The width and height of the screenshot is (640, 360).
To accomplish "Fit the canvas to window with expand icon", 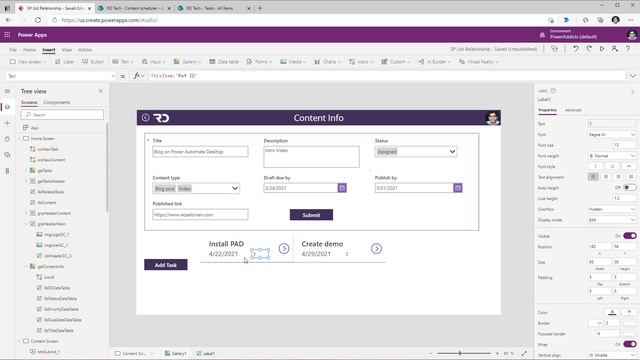I will click(x=524, y=353).
